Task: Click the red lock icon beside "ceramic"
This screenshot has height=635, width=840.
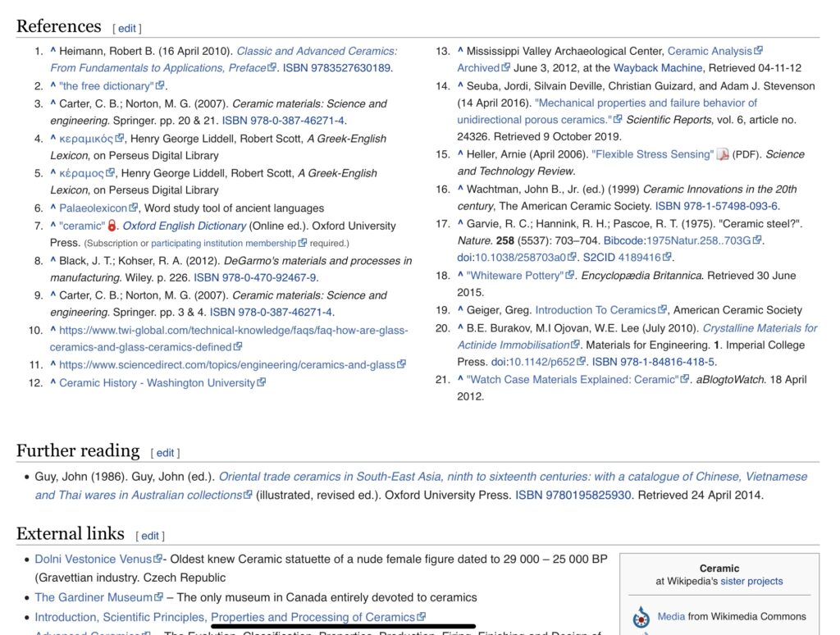Action: [113, 226]
